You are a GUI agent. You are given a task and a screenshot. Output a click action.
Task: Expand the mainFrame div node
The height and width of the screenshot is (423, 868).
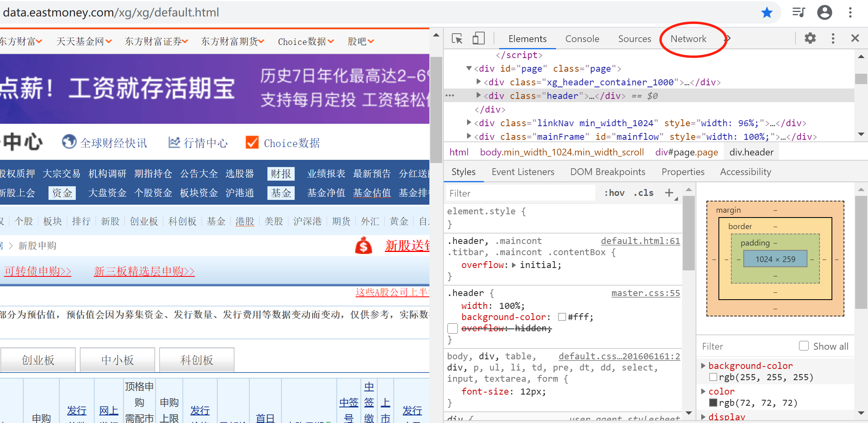[469, 136]
